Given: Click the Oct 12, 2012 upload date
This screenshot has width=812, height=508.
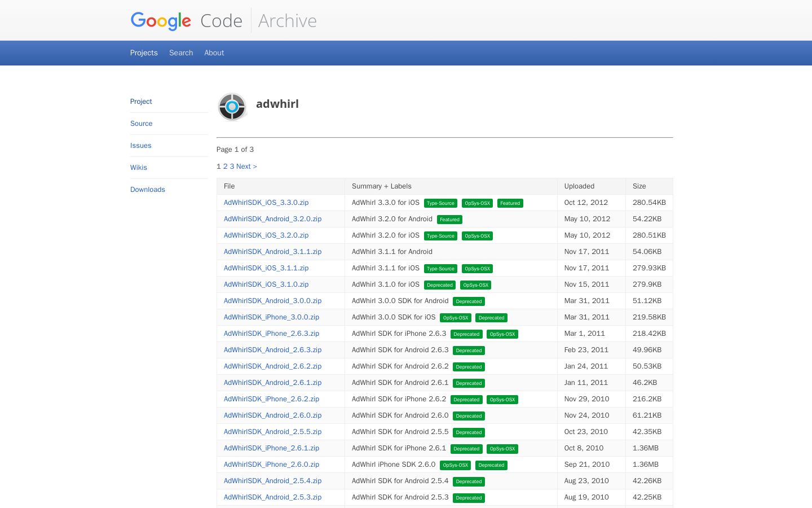Looking at the screenshot, I should point(586,203).
